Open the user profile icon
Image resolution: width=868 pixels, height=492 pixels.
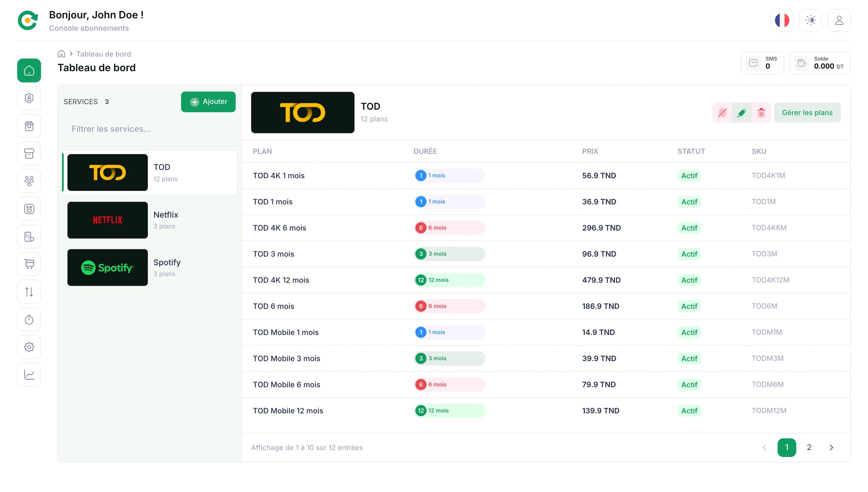click(x=839, y=20)
